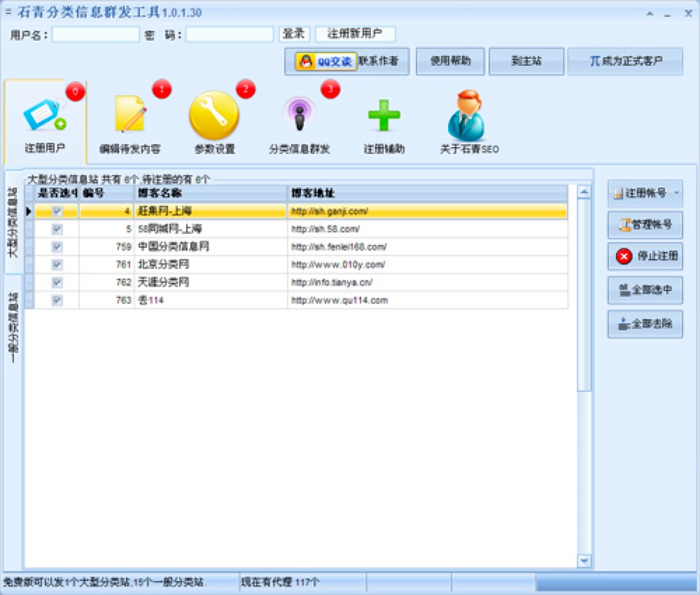Click the 成为正式客户 button
Image resolution: width=700 pixels, height=595 pixels.
click(625, 61)
